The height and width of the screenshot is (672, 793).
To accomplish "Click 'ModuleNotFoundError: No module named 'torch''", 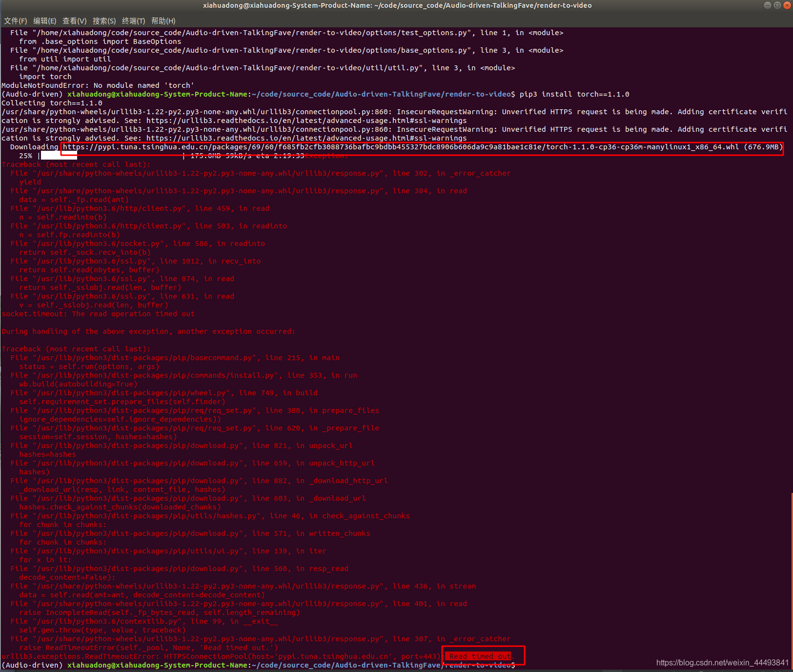I will (98, 85).
